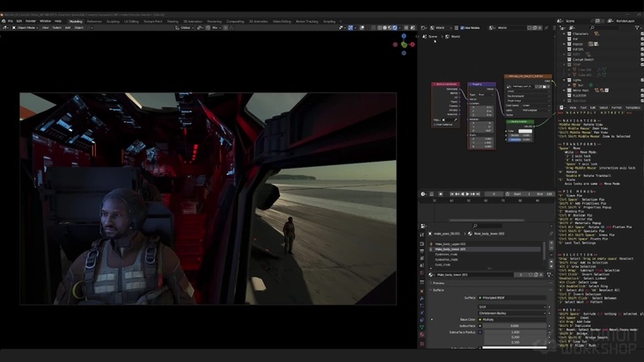Switch to the Modeling workspace tab
The height and width of the screenshot is (362, 644).
pyautogui.click(x=76, y=21)
